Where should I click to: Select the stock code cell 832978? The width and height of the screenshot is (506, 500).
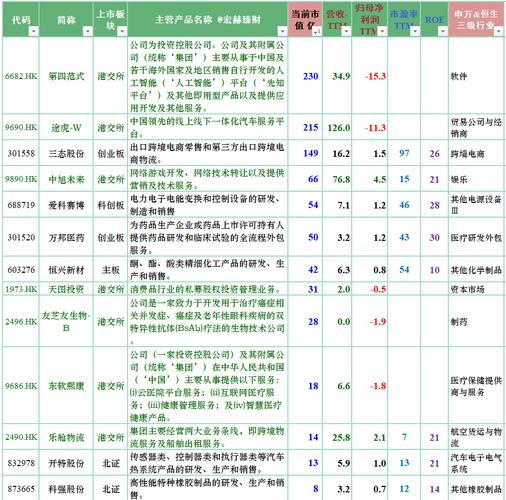[x=21, y=463]
